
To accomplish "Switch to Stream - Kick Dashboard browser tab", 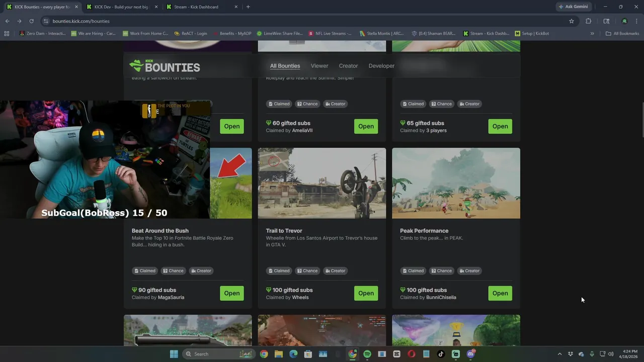I will tap(200, 7).
